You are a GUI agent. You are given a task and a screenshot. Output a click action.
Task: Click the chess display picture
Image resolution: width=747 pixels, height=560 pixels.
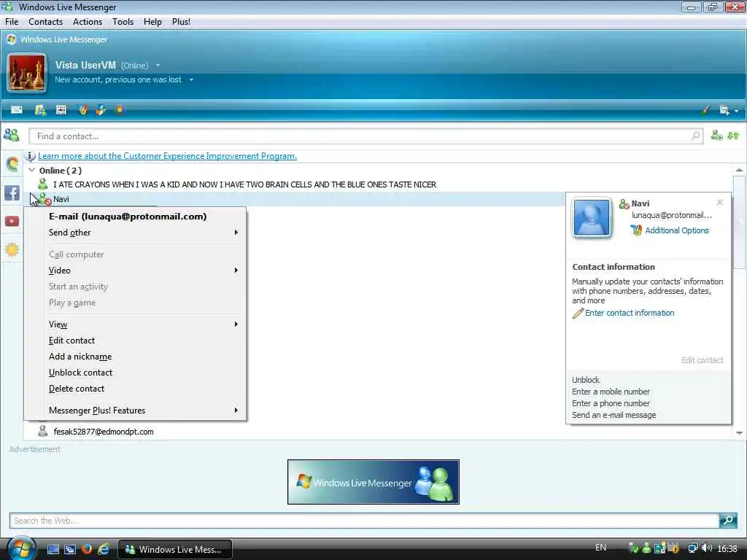point(27,72)
